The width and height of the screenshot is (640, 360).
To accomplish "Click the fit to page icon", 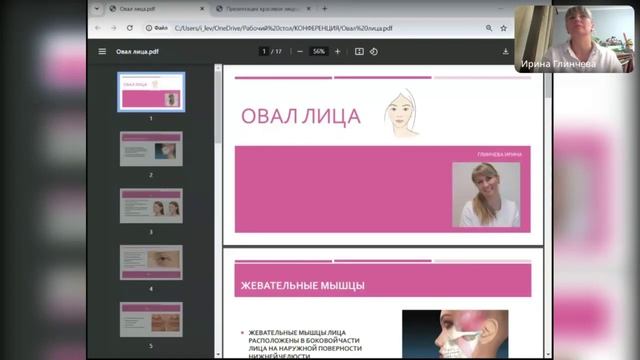I will pyautogui.click(x=359, y=51).
